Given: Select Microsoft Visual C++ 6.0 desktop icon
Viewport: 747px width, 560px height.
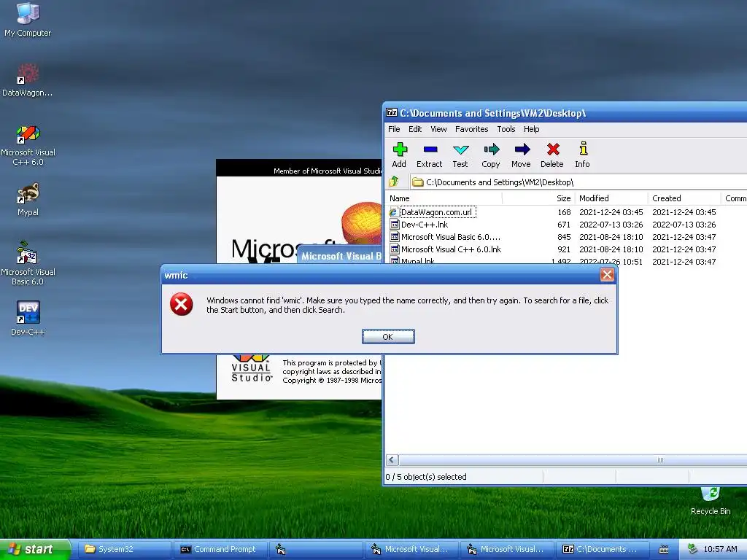Looking at the screenshot, I should point(28,145).
